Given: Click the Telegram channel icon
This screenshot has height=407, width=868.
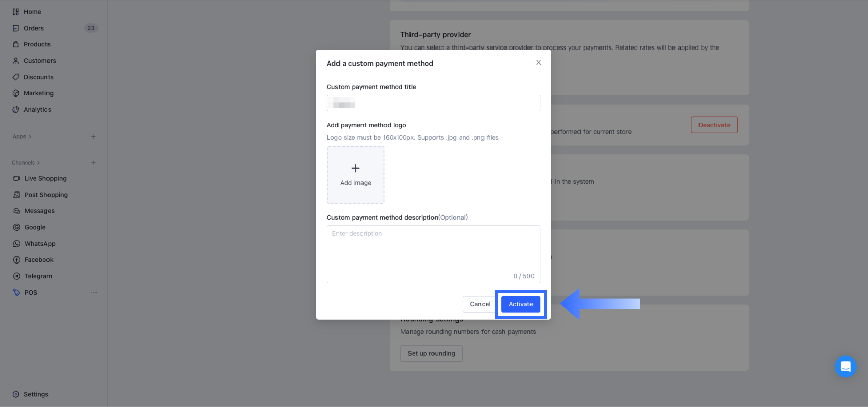Looking at the screenshot, I should (17, 276).
